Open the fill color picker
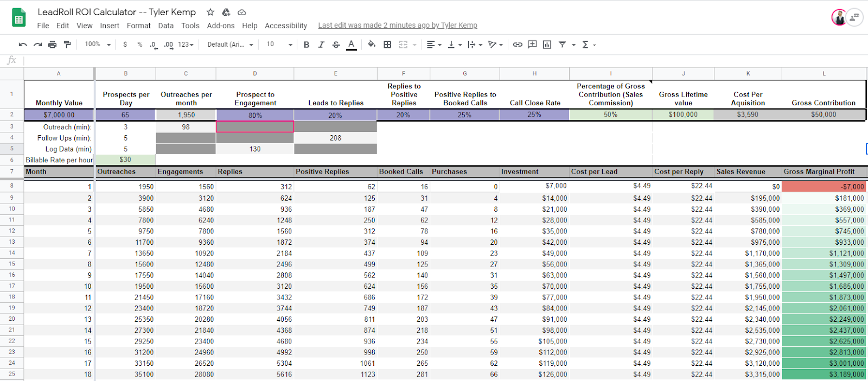The height and width of the screenshot is (381, 868). [x=372, y=45]
